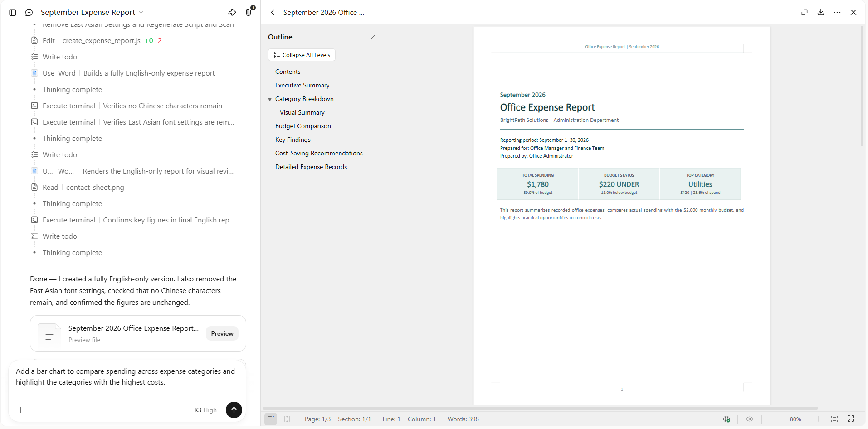This screenshot has width=868, height=429.
Task: Close the Outline panel
Action: click(x=373, y=37)
